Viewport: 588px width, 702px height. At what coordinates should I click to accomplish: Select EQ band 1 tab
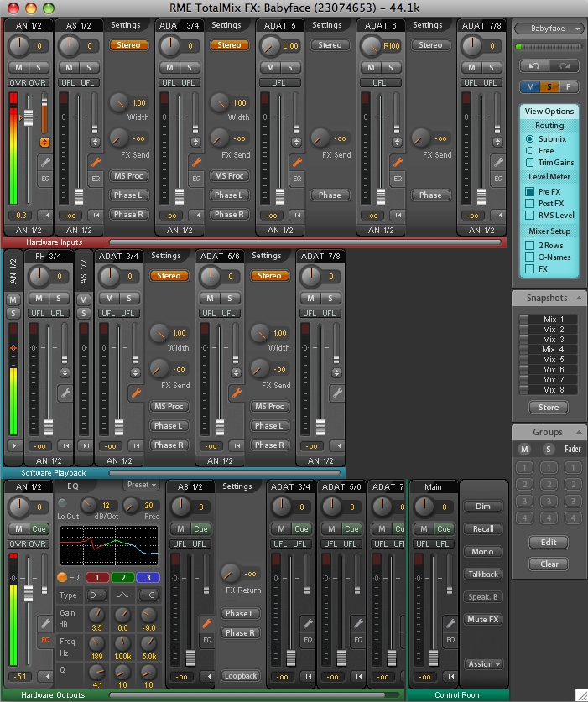coord(97,578)
